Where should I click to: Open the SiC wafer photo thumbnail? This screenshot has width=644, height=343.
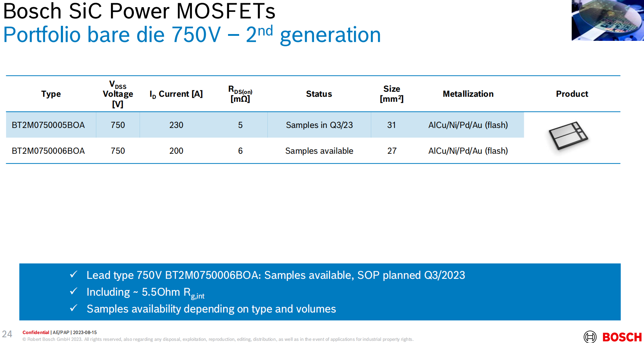pos(607,20)
